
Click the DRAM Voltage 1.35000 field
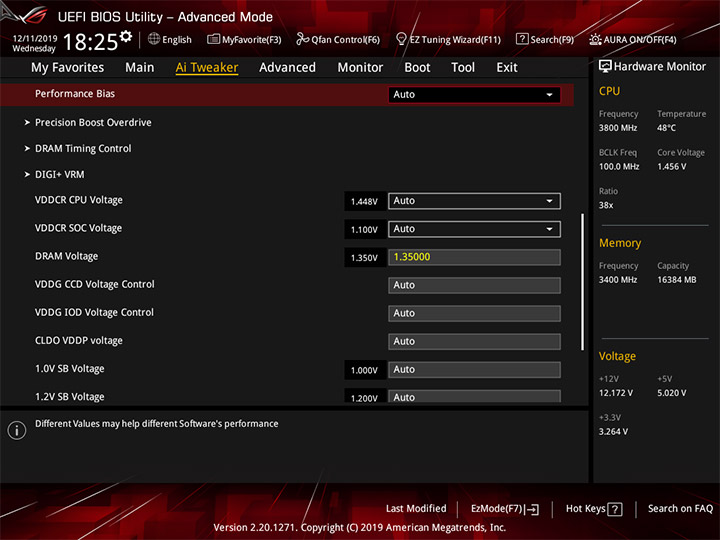click(474, 257)
